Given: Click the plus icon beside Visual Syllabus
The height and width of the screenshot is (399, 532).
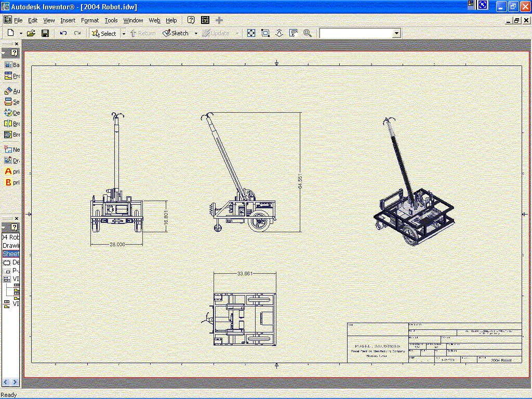Looking at the screenshot, I should (219, 20).
